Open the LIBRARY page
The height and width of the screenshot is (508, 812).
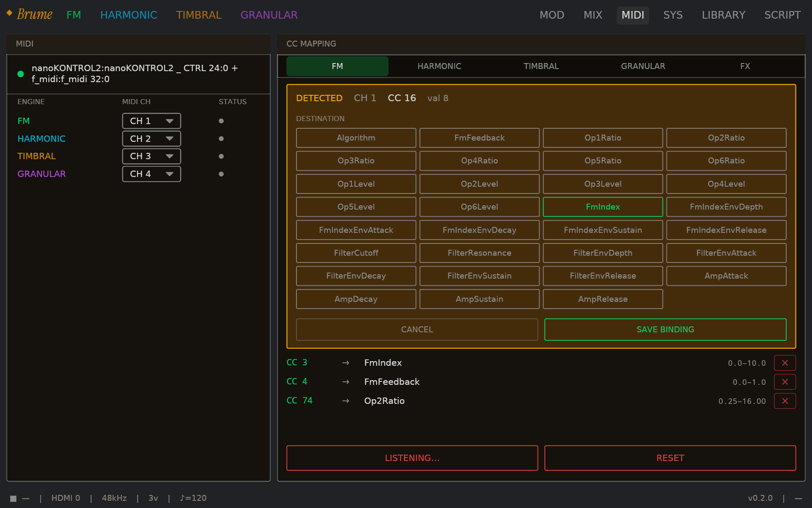click(x=724, y=15)
